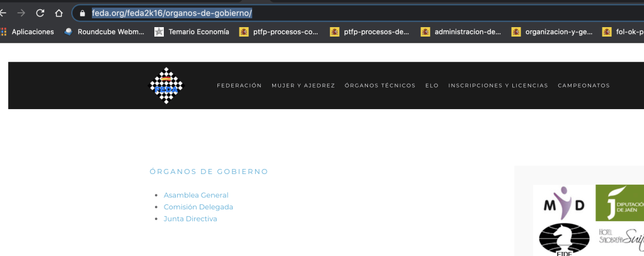The height and width of the screenshot is (256, 644).
Task: Expand the Federación navigation menu
Action: coord(239,86)
